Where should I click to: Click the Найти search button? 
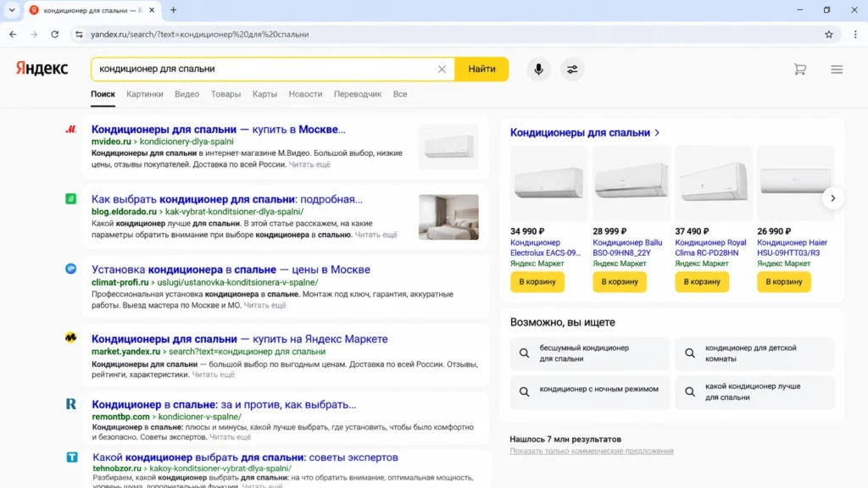point(481,69)
